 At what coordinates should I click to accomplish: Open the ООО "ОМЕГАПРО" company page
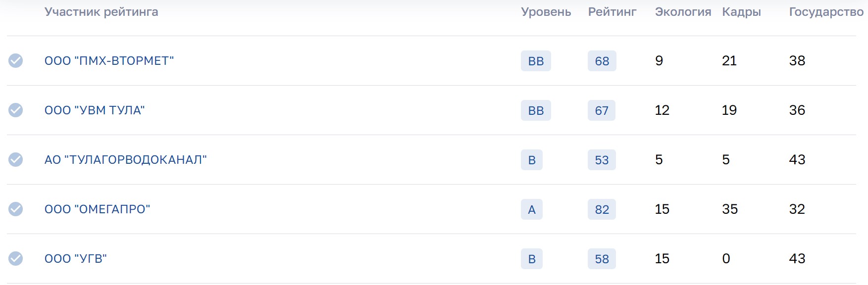(x=97, y=209)
